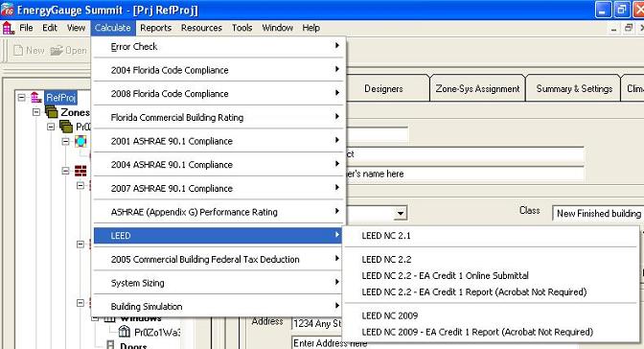Image resolution: width=644 pixels, height=349 pixels.
Task: Select the Doors tree item
Action: (133, 345)
